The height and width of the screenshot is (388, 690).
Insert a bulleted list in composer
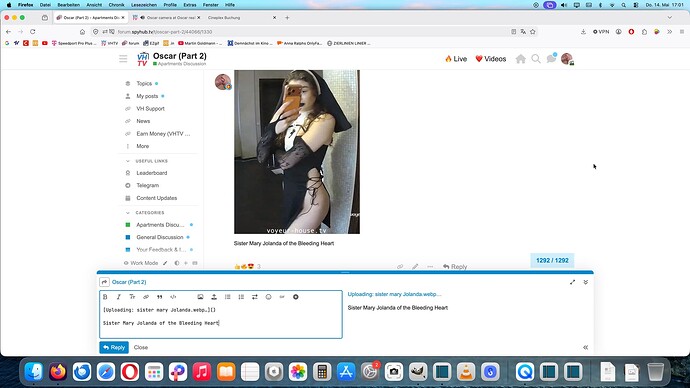coord(228,297)
